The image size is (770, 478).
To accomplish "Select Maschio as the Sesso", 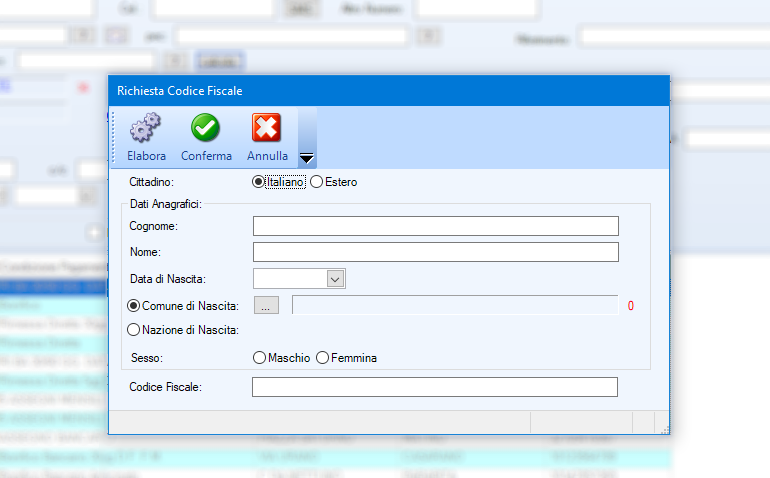I will pyautogui.click(x=260, y=357).
